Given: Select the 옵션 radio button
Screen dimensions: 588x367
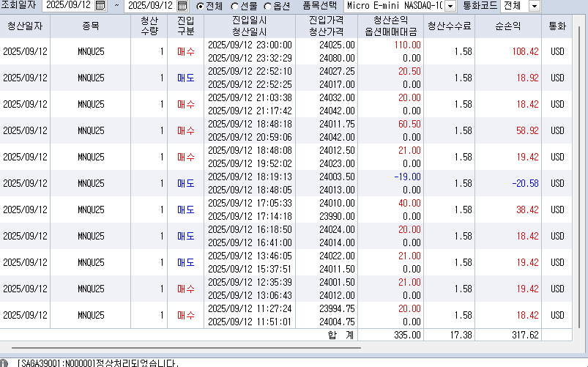Looking at the screenshot, I should pos(268,7).
